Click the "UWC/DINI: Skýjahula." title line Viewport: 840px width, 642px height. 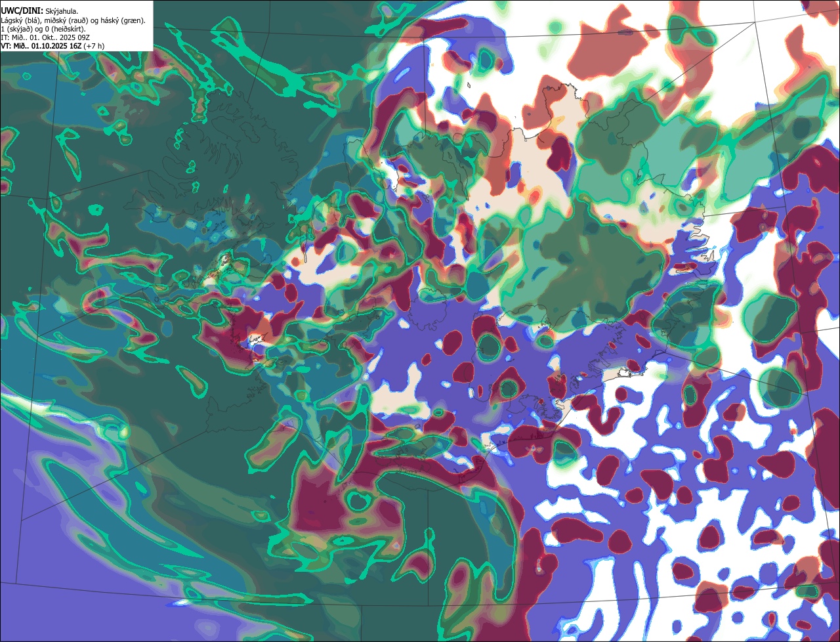tap(39, 11)
